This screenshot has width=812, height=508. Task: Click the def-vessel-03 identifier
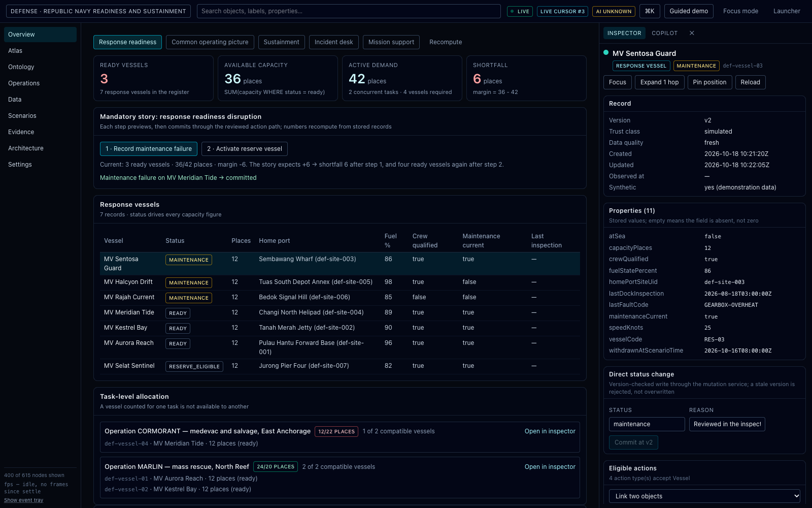click(742, 66)
